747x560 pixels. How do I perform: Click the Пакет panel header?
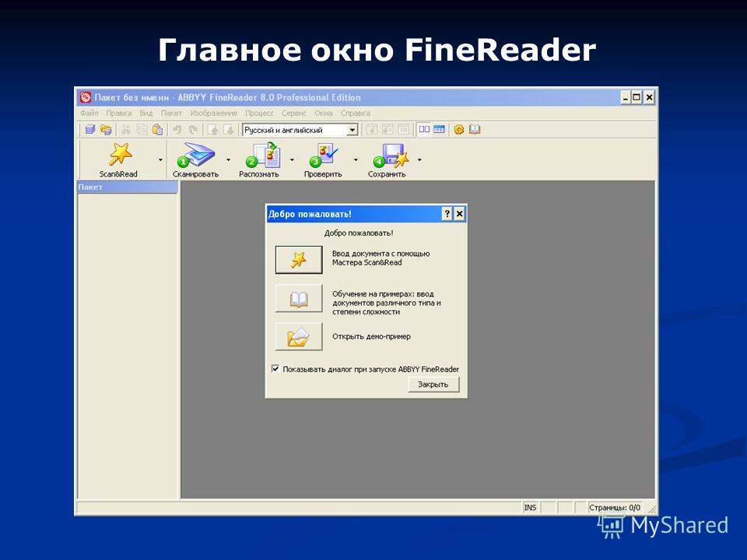[127, 187]
